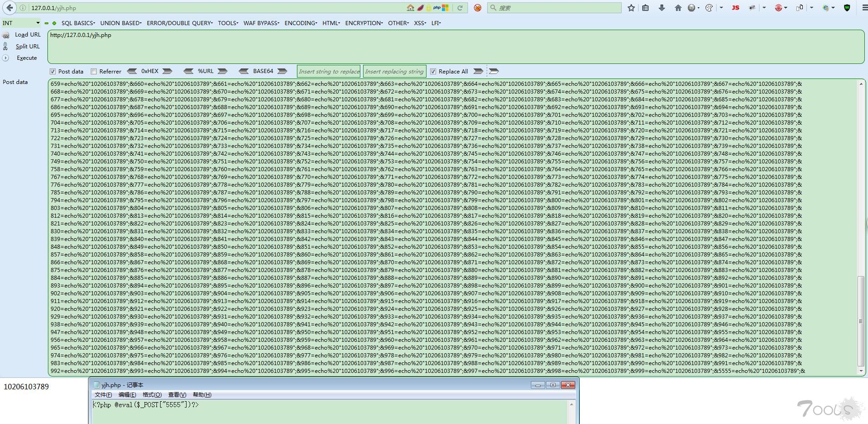This screenshot has height=424, width=868.
Task: Open the INT type dropdown
Action: [x=21, y=23]
